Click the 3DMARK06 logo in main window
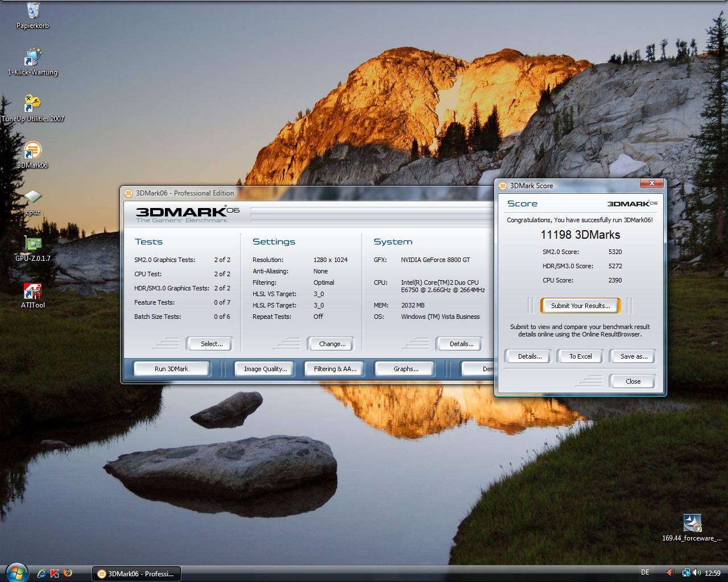Image resolution: width=728 pixels, height=582 pixels. click(187, 214)
